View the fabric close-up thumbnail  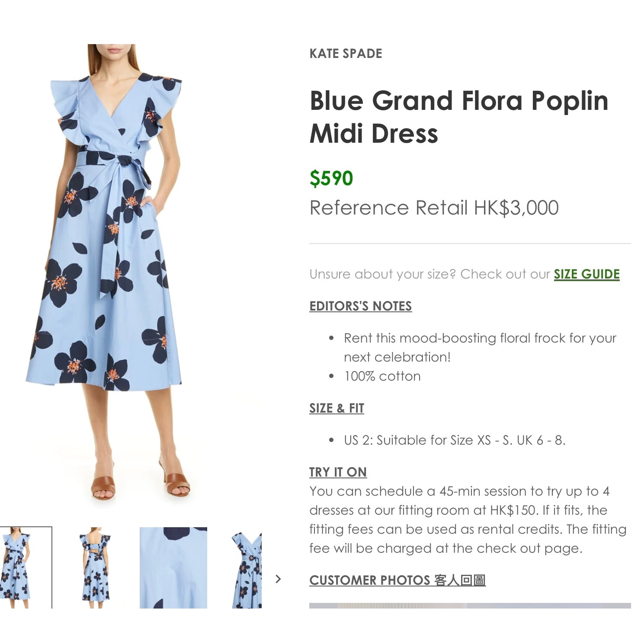[x=173, y=567]
